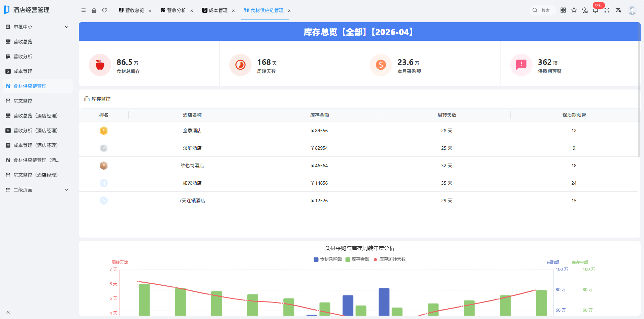
Task: Click the 库存总览【全部】【2026-04】 banner title
Action: pos(359,32)
